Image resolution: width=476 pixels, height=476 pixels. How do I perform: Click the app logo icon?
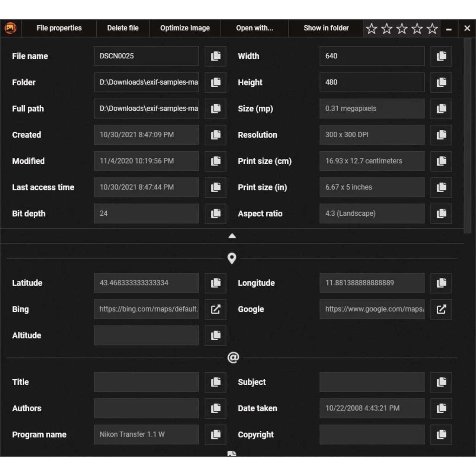click(x=10, y=28)
